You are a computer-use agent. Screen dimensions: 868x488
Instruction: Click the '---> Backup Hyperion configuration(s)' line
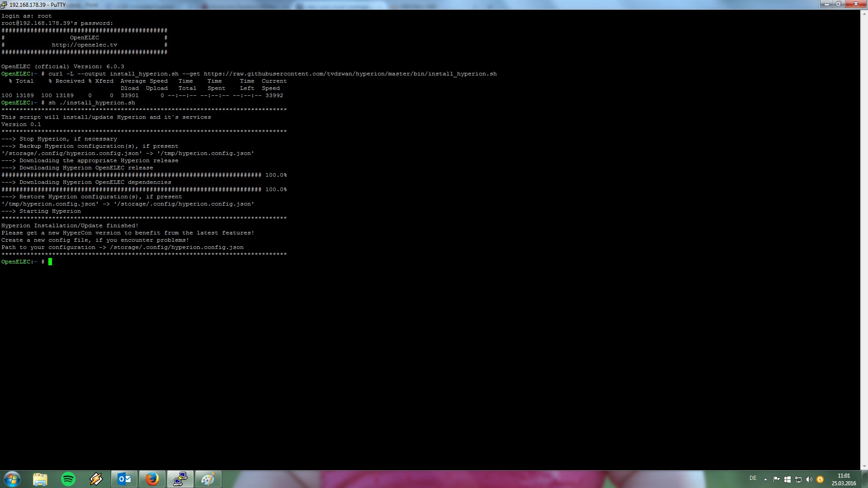coord(90,146)
